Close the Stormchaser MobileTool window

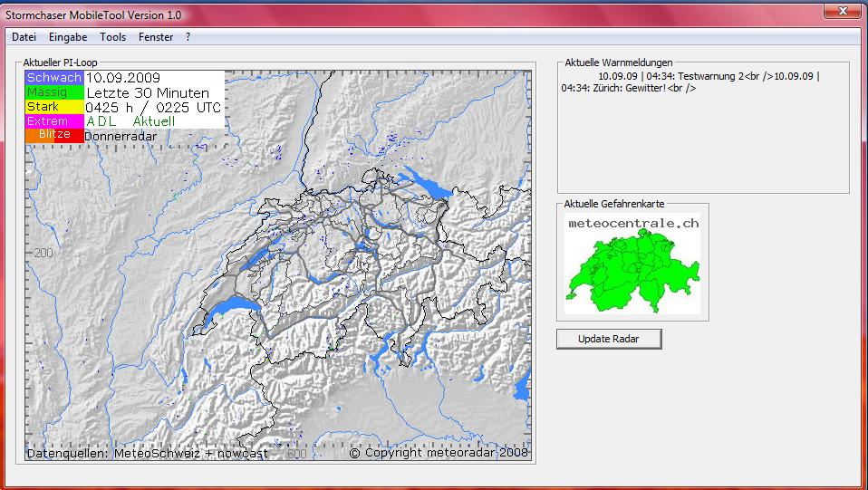(842, 10)
